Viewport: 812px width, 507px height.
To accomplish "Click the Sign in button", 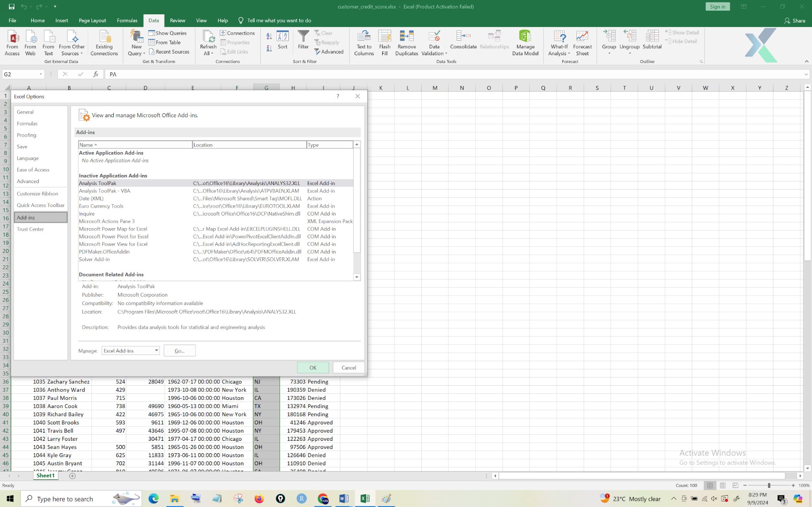I will click(x=718, y=6).
